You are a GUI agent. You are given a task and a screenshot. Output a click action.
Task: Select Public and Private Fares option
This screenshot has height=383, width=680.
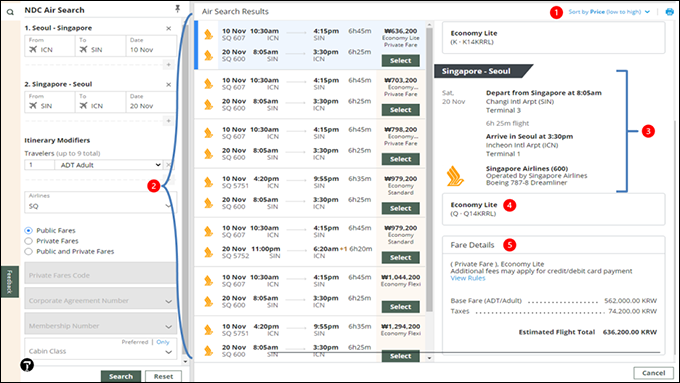[x=29, y=251]
